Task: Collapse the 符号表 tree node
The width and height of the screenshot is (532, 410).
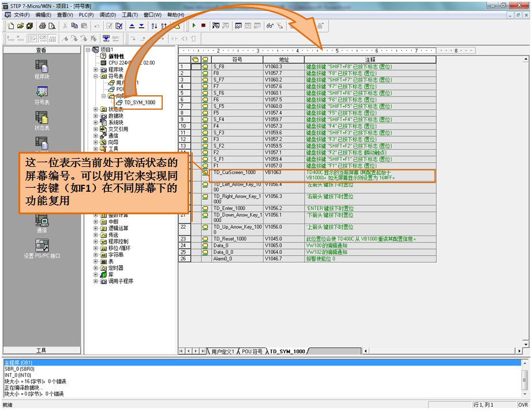Action: tap(96, 76)
